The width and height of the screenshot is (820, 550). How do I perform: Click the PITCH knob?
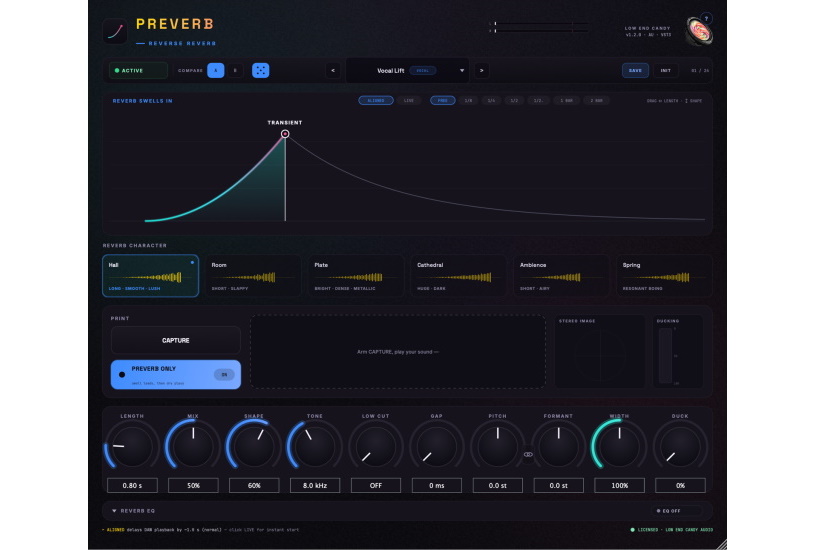click(497, 447)
